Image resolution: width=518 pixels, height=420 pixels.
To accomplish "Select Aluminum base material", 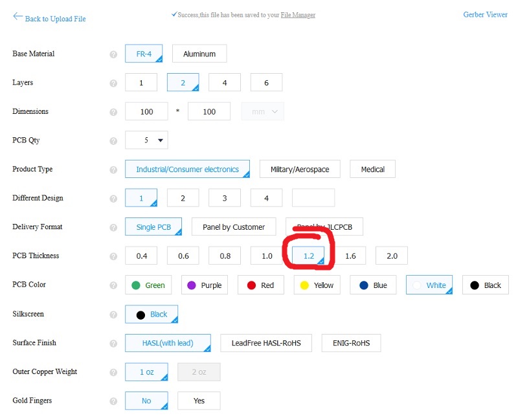I will click(199, 54).
